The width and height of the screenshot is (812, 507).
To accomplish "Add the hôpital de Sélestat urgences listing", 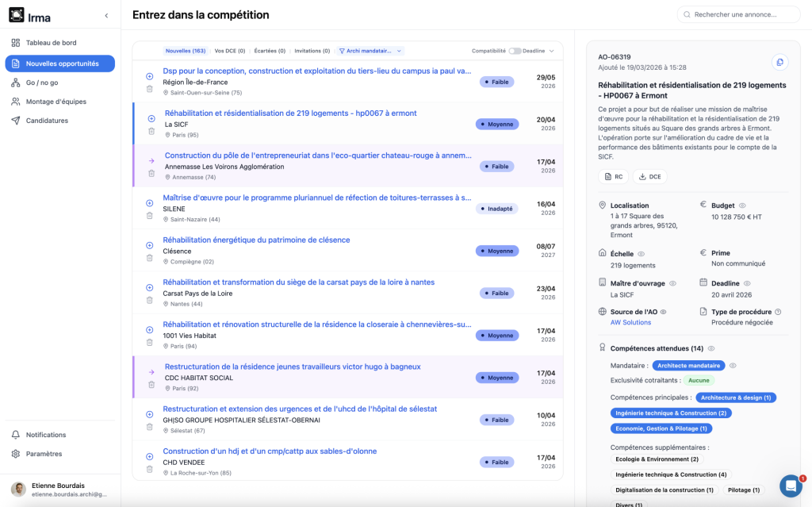I will pyautogui.click(x=150, y=414).
